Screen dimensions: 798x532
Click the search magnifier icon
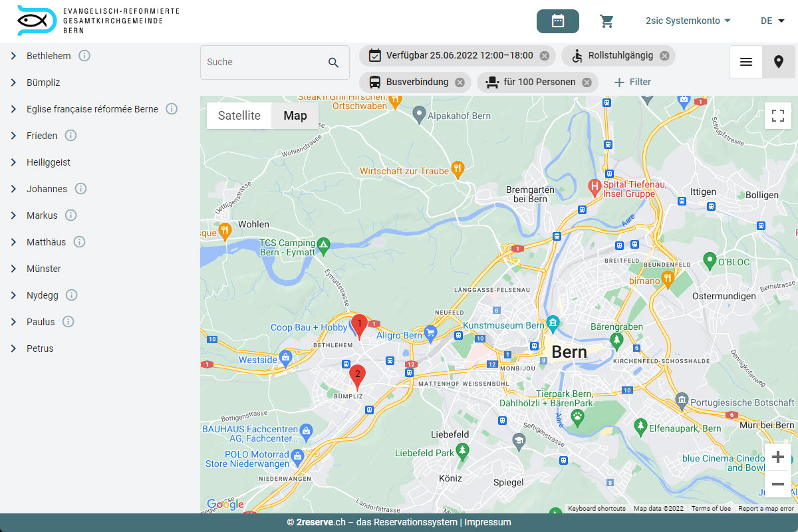333,63
